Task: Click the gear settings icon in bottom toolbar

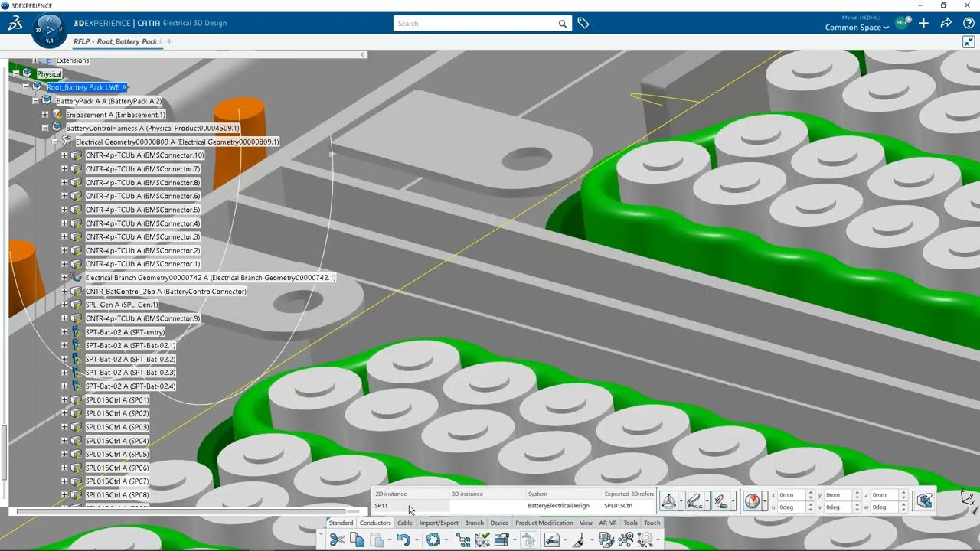Action: point(645,540)
